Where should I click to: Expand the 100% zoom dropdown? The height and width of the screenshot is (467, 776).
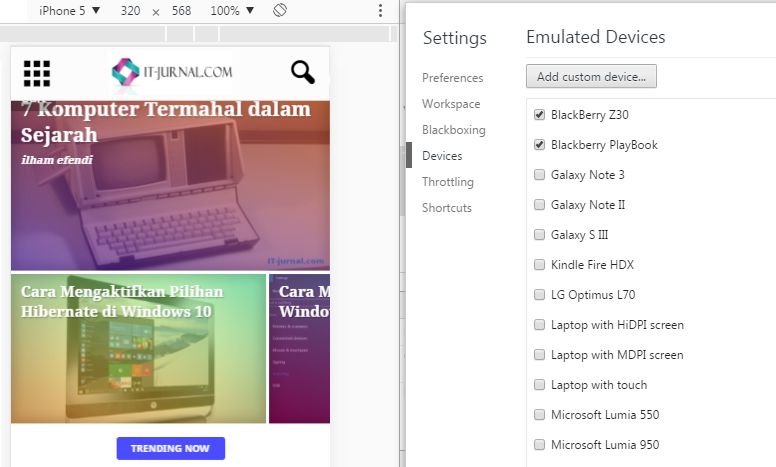[x=232, y=10]
